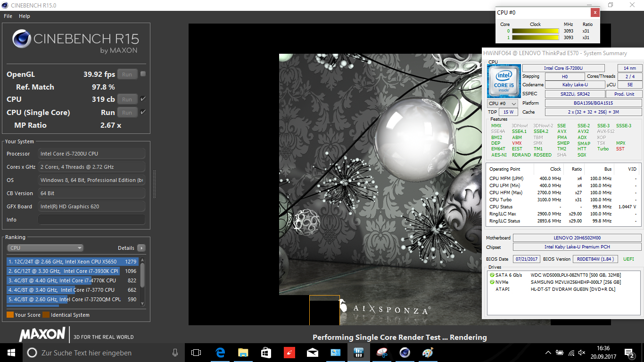This screenshot has width=644, height=362.
Task: Open the Action Center notifications icon
Action: [630, 353]
